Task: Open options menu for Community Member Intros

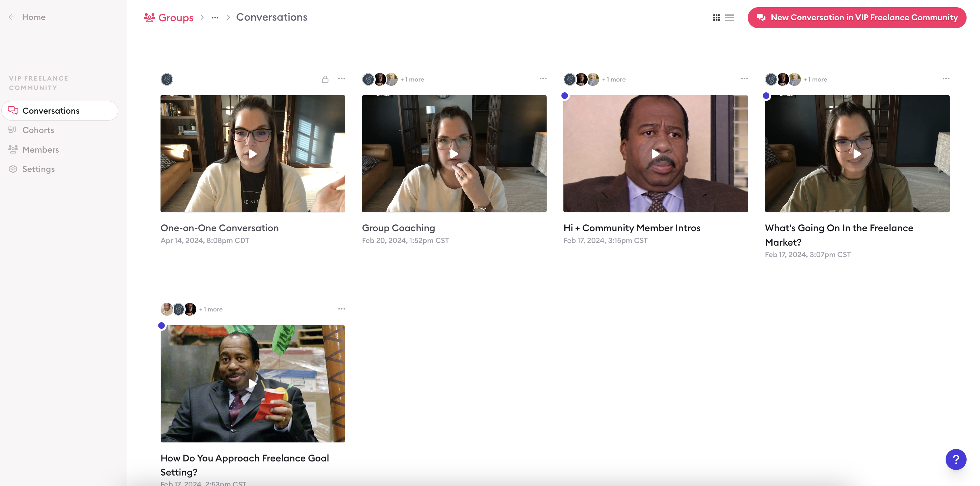Action: click(x=744, y=79)
